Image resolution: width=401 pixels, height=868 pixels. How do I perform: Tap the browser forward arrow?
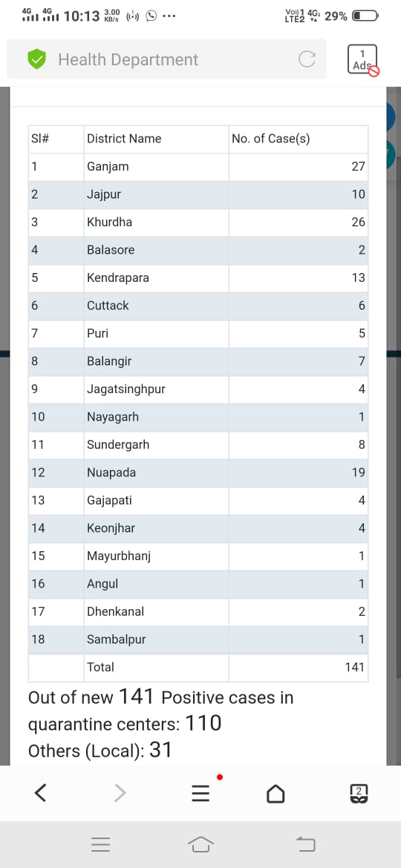coord(120,793)
